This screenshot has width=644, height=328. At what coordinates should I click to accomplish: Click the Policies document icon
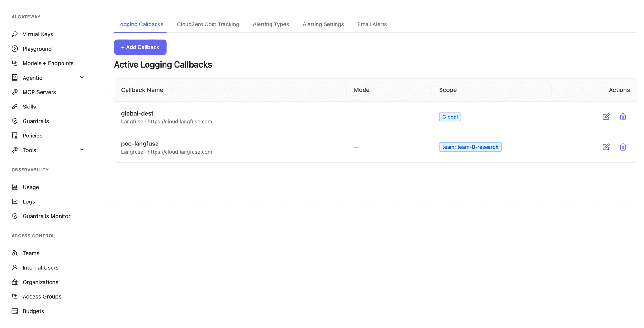(15, 136)
